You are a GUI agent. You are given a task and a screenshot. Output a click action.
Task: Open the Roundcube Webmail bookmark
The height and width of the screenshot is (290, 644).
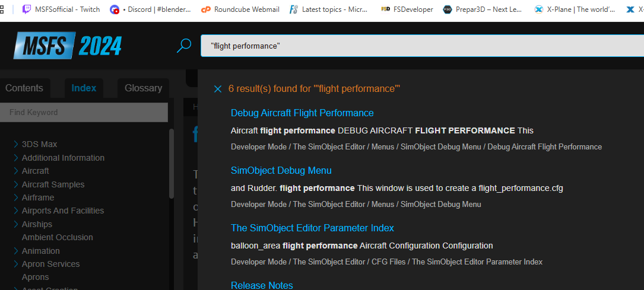point(240,9)
